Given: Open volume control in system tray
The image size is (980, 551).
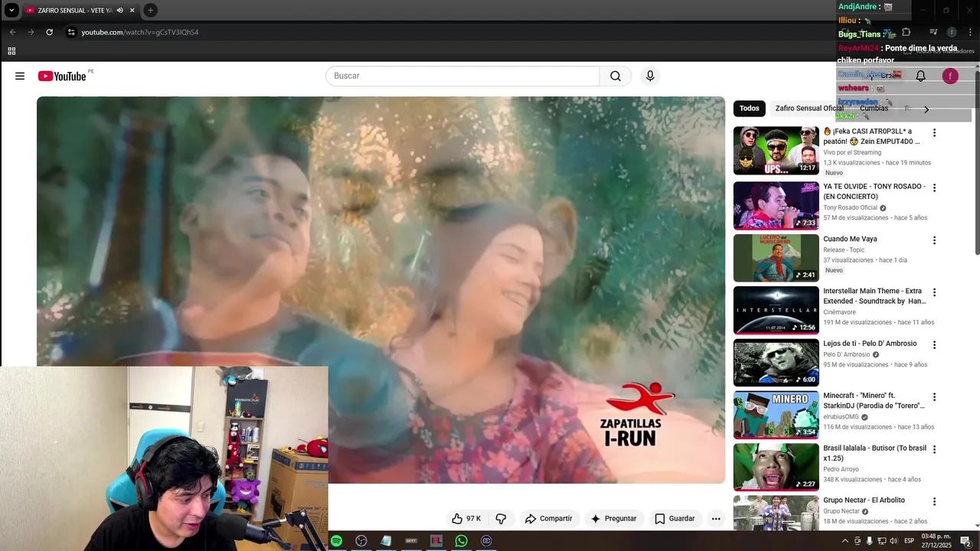Looking at the screenshot, I should [x=893, y=541].
